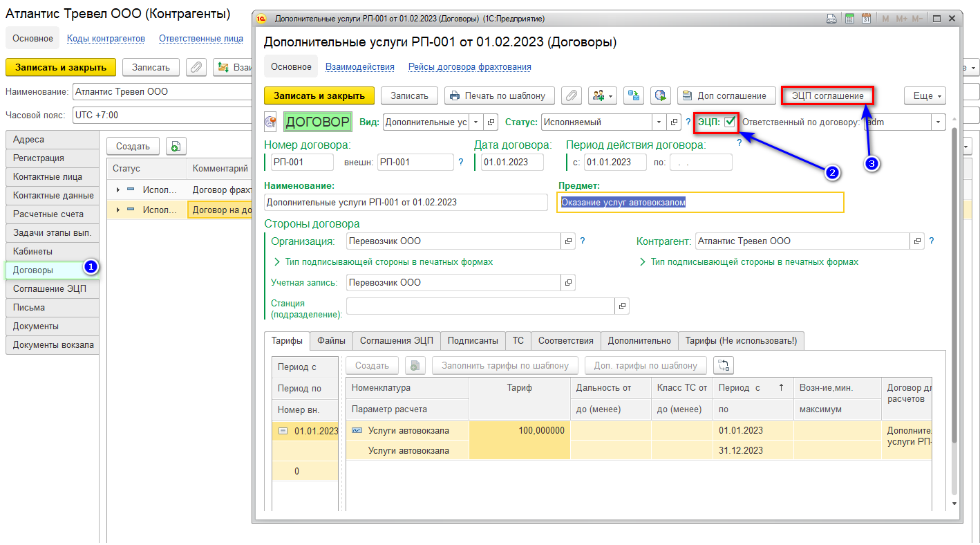Open the Рейсы договора фрахтования link

[469, 67]
